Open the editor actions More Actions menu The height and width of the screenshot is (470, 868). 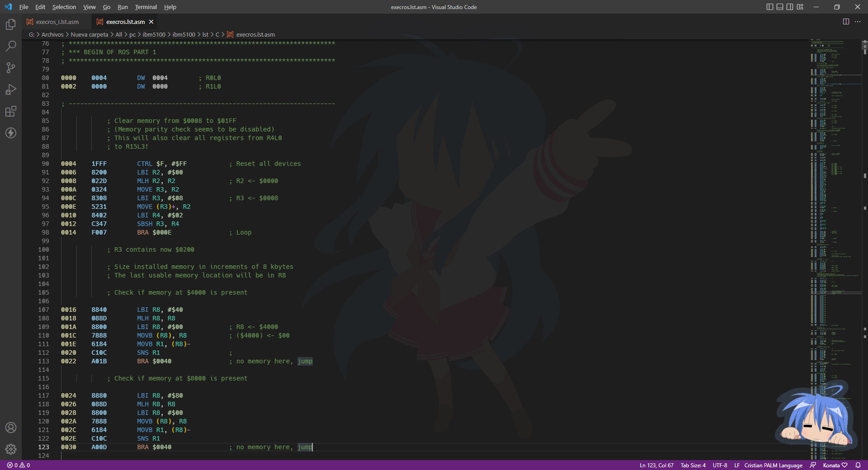[x=858, y=21]
